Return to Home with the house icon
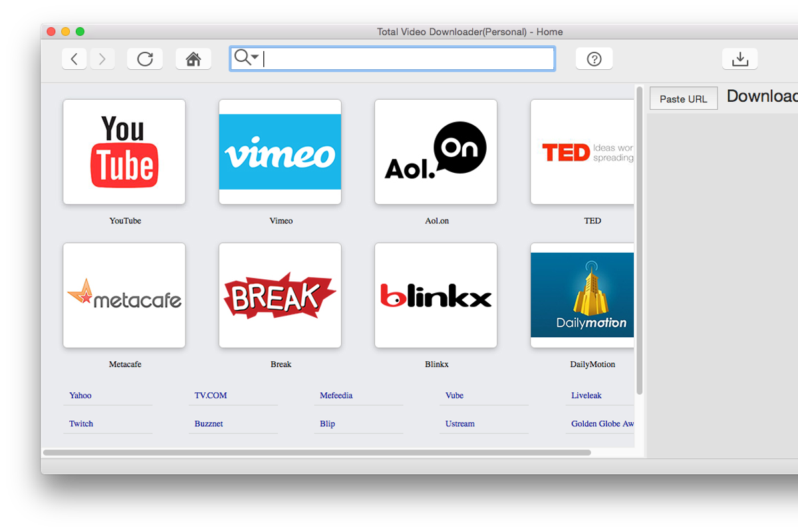Image resolution: width=798 pixels, height=532 pixels. tap(194, 59)
